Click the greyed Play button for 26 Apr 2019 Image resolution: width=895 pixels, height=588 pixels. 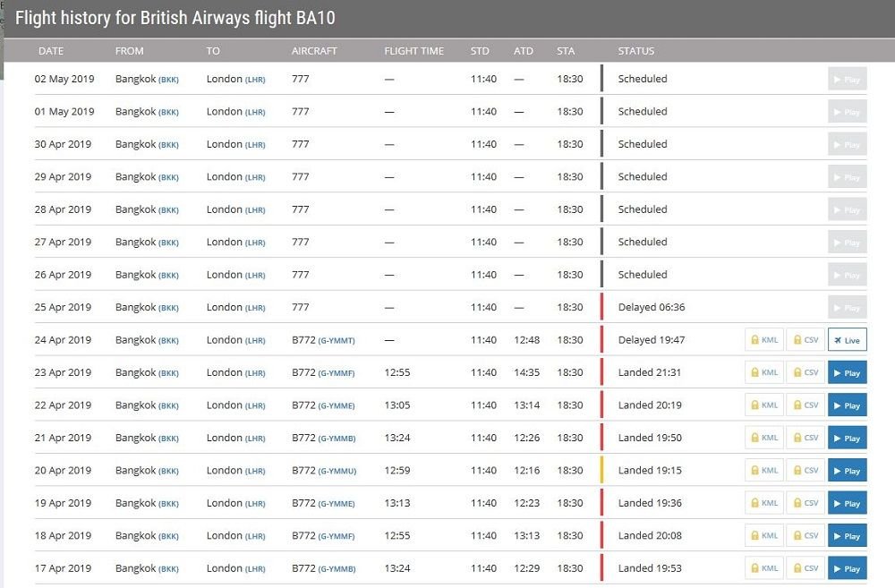[847, 274]
